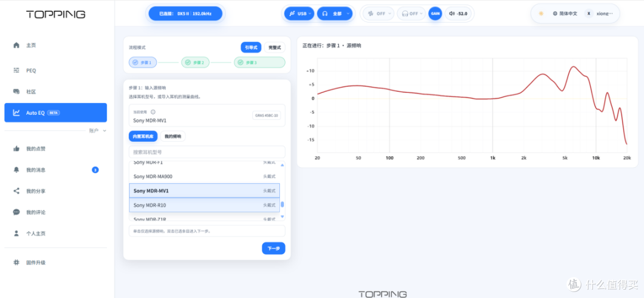644x298 pixels.
Task: Click the GRAS 45BC-10 rig tag
Action: [266, 116]
